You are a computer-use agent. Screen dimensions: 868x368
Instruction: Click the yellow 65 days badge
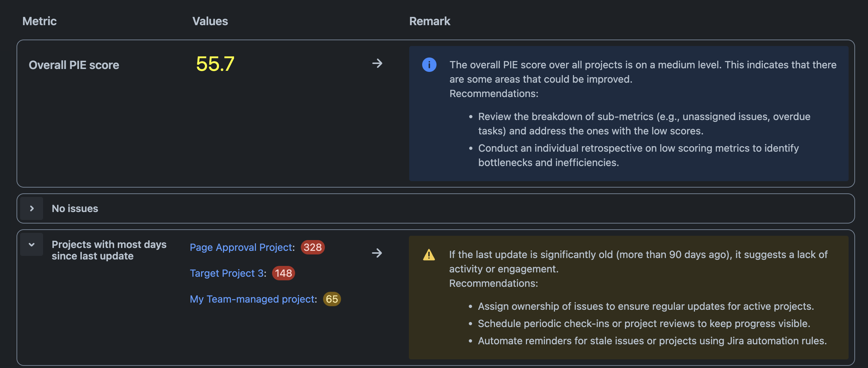pyautogui.click(x=332, y=299)
